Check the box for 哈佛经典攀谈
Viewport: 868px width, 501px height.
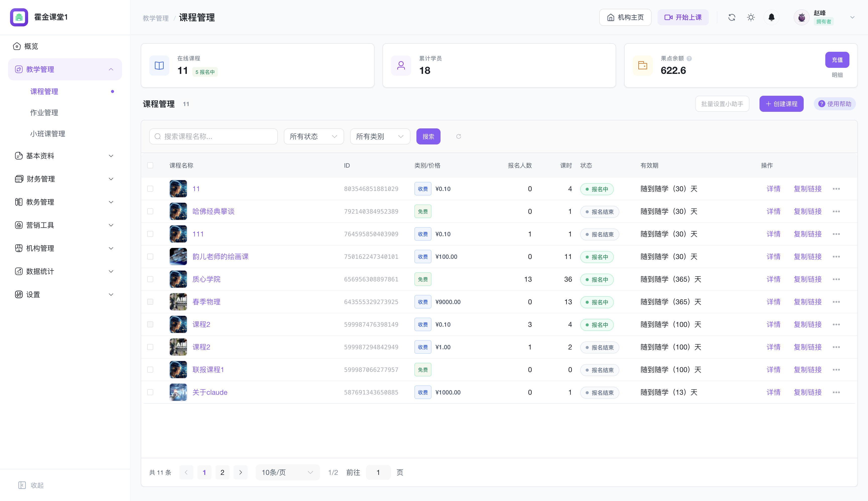click(150, 212)
